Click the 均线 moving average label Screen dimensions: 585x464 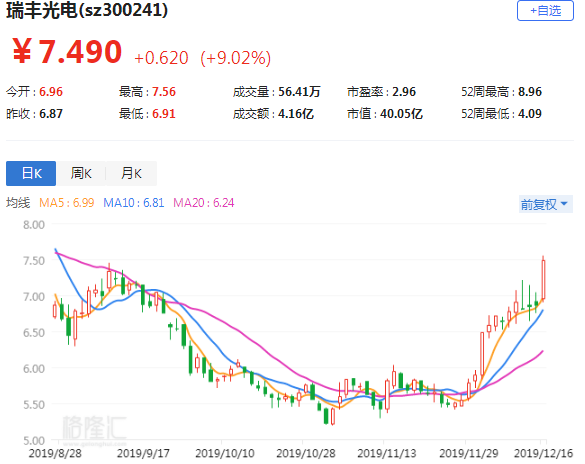(18, 203)
